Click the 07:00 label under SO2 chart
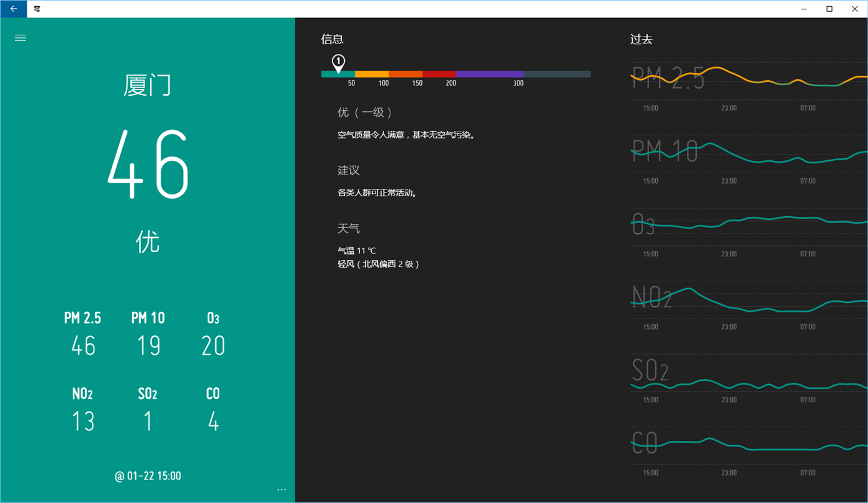The image size is (868, 503). [x=808, y=400]
